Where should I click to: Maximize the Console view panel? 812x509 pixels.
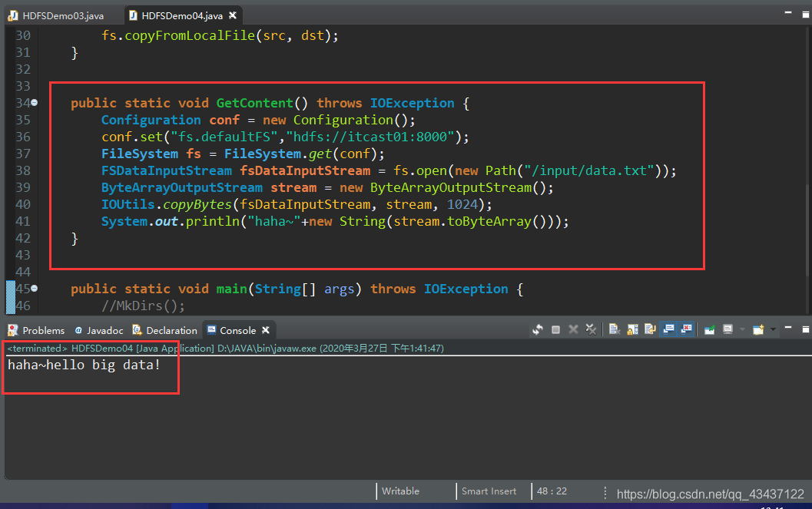click(x=806, y=329)
